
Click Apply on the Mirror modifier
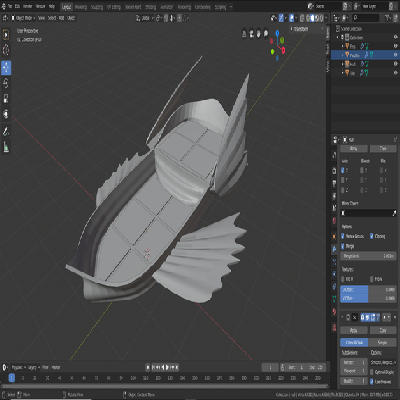pos(354,148)
